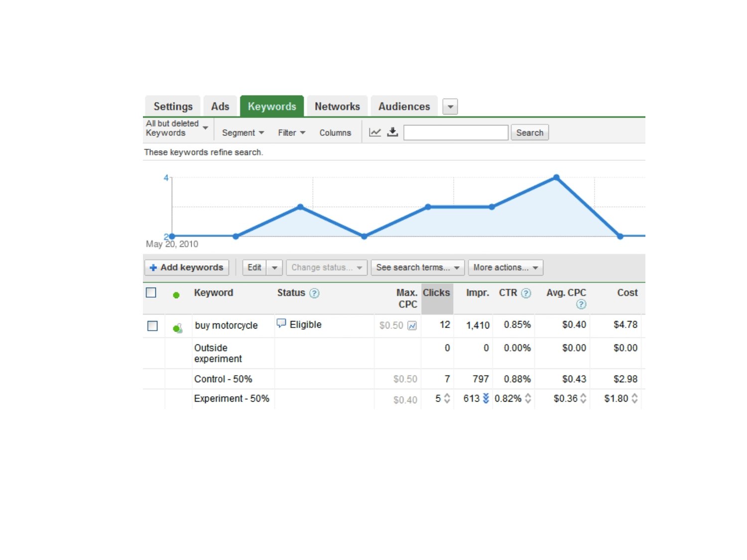Click the toggle graph chart icon
Screen dimensions: 747x560
tap(375, 132)
